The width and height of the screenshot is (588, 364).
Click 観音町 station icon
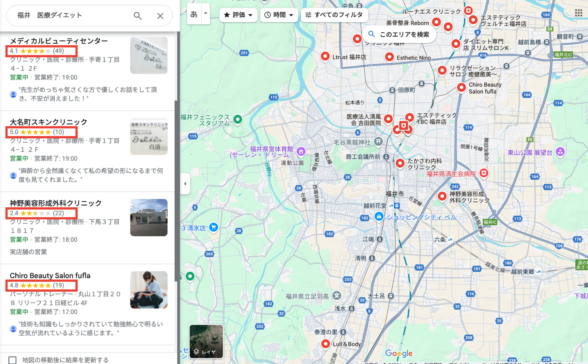pos(580,36)
